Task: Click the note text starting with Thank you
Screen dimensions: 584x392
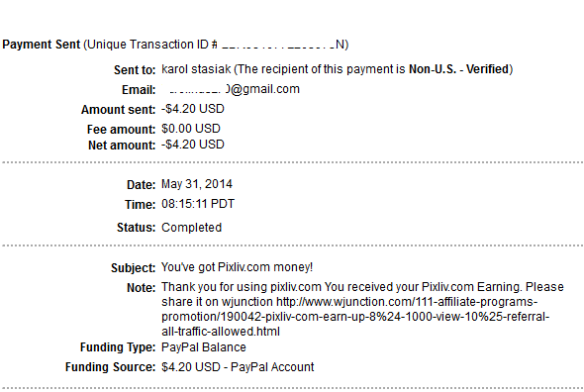Action: tap(362, 309)
